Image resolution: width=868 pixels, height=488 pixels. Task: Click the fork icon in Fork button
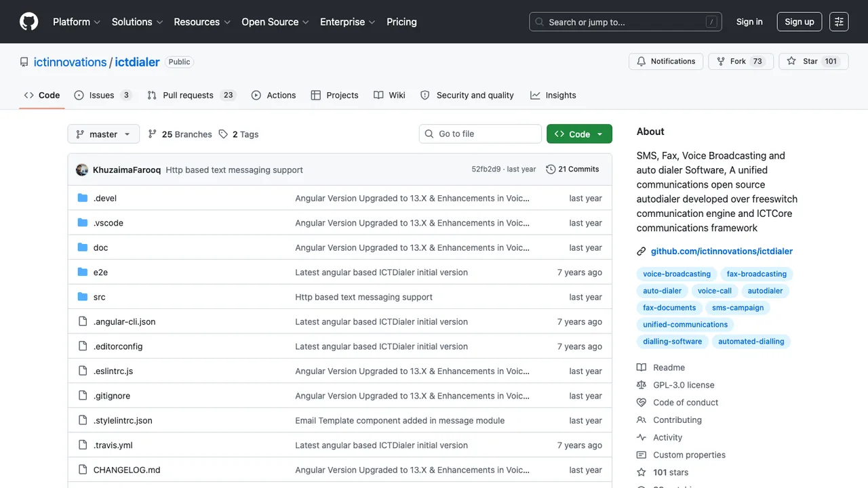point(721,61)
